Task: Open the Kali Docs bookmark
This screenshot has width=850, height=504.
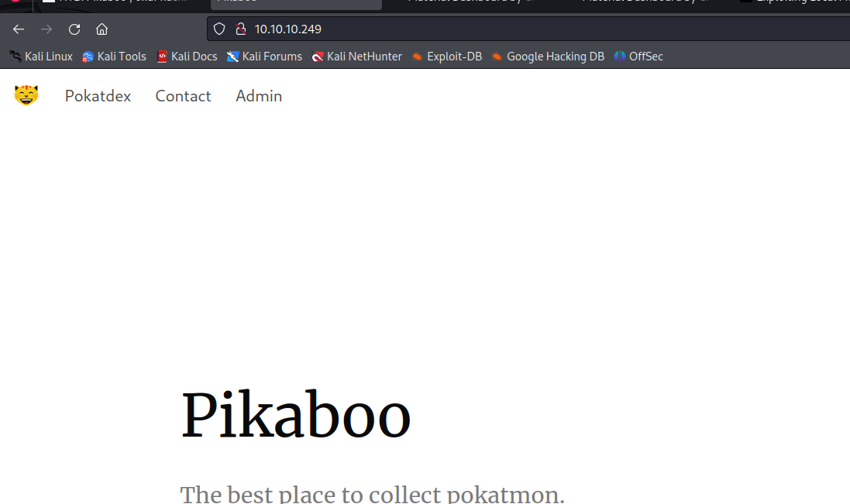Action: pos(187,57)
